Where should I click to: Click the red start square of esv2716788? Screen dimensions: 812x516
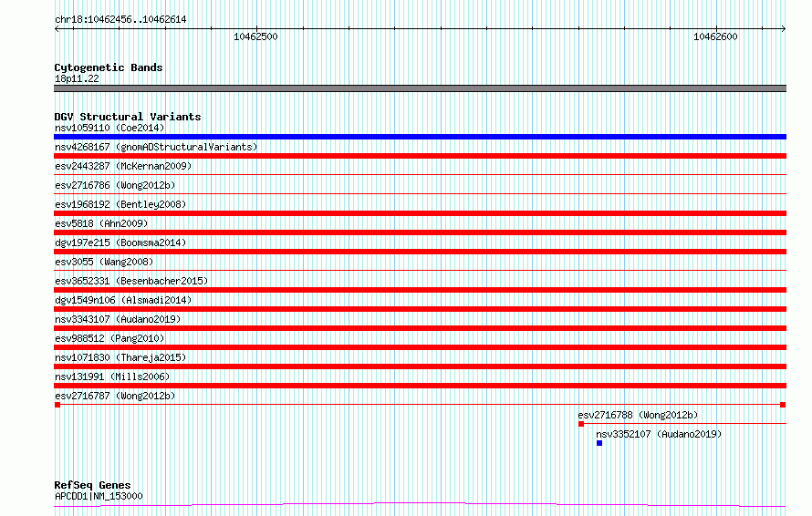[581, 424]
